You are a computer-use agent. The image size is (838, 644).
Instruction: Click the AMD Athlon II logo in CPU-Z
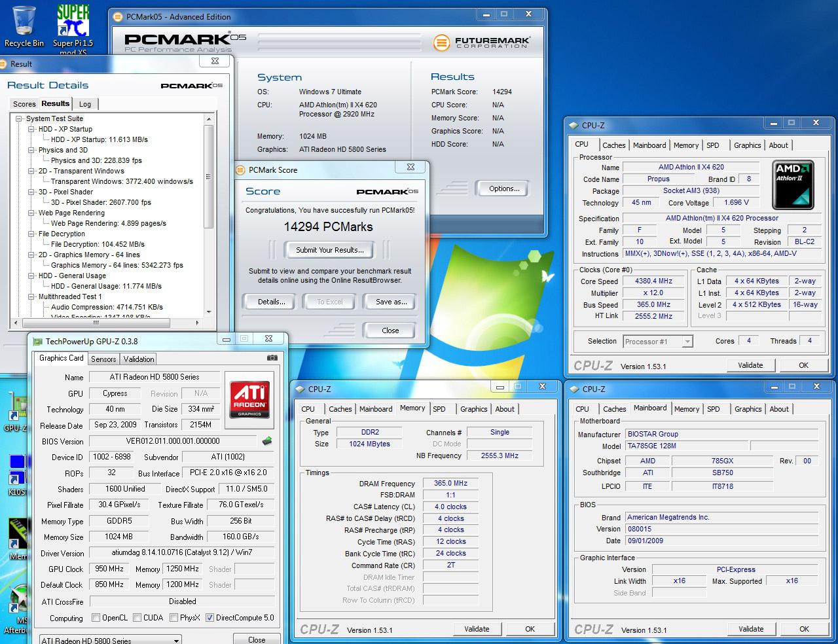793,185
